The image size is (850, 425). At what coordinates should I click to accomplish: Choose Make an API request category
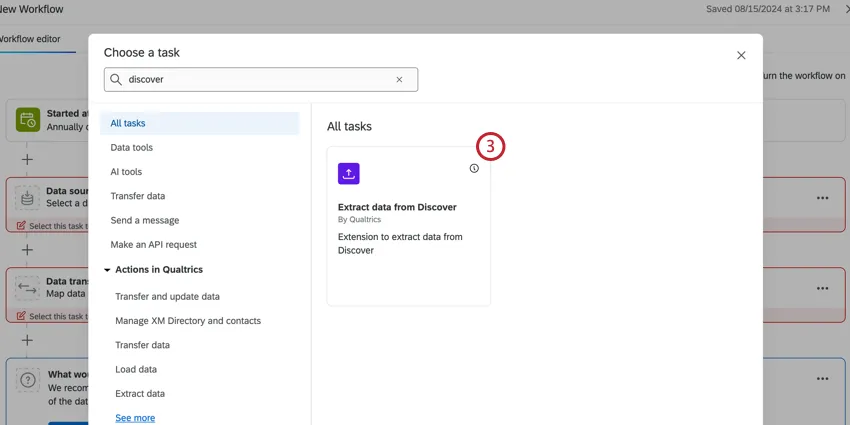[x=153, y=244]
